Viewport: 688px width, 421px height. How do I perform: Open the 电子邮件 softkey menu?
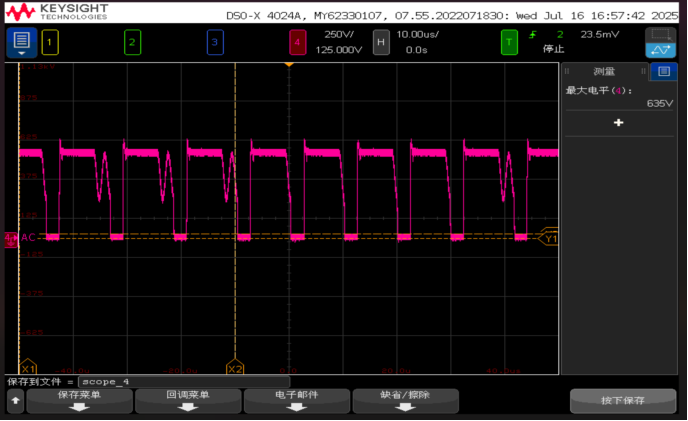(297, 401)
